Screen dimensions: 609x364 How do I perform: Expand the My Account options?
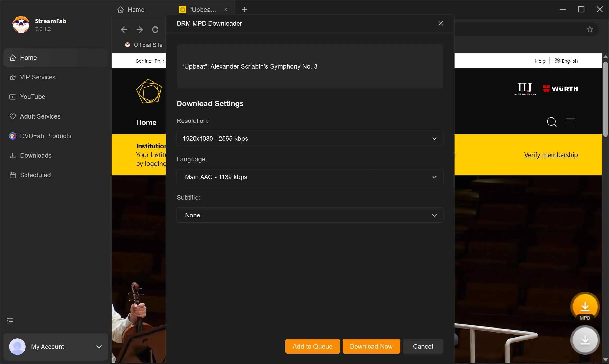click(x=99, y=347)
